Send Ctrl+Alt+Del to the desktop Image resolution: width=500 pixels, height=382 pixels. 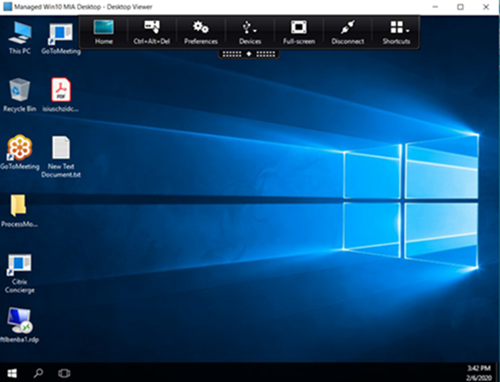tap(152, 32)
